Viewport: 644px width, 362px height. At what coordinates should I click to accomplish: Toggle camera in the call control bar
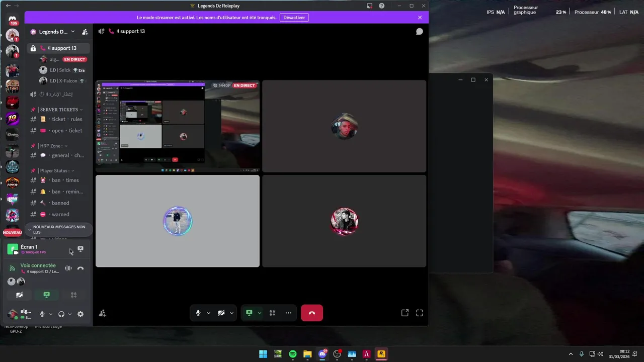click(x=221, y=313)
